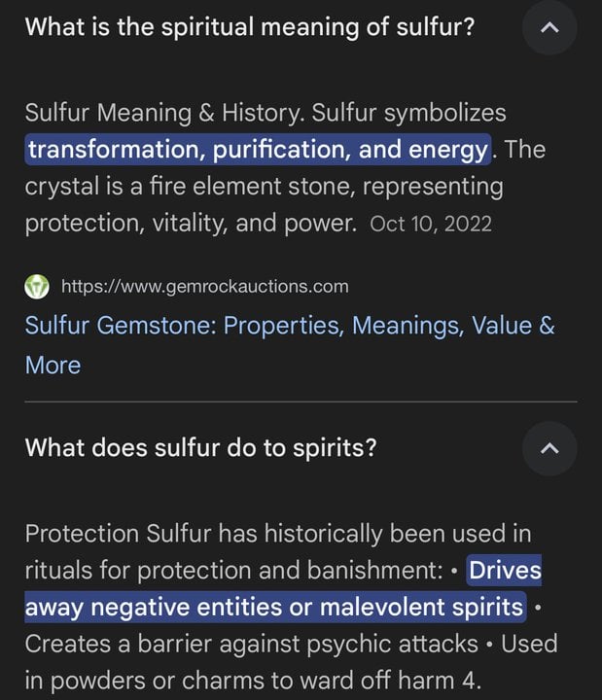Open the gemrockauctions.com URL
This screenshot has height=700, width=602.
click(204, 286)
